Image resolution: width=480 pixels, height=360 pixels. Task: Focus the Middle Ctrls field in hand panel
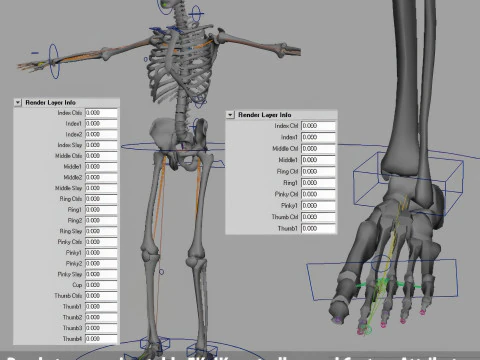click(101, 156)
